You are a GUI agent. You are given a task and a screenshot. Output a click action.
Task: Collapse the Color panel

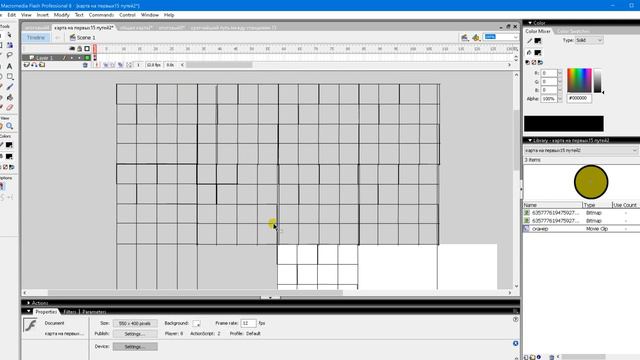click(x=530, y=23)
